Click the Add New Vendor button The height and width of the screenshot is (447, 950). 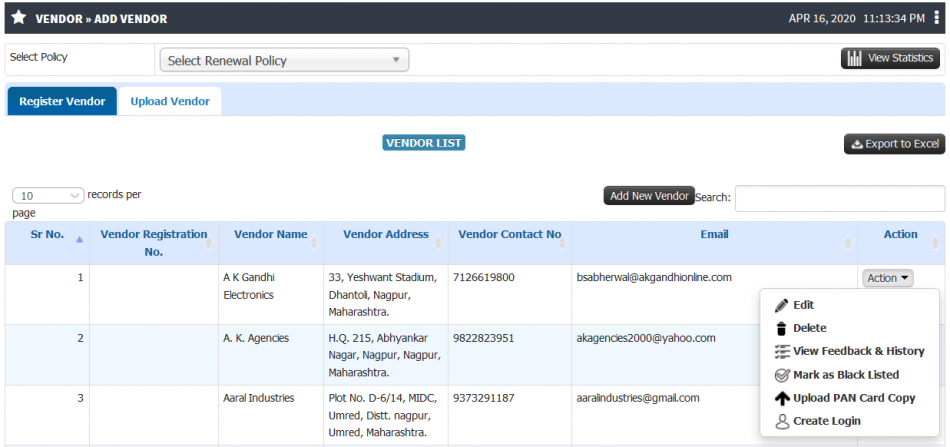649,196
